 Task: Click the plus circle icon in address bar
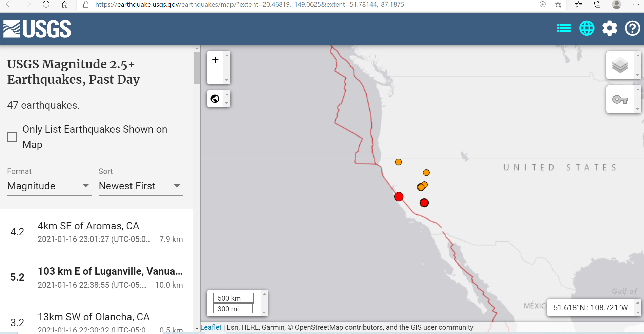pyautogui.click(x=543, y=4)
